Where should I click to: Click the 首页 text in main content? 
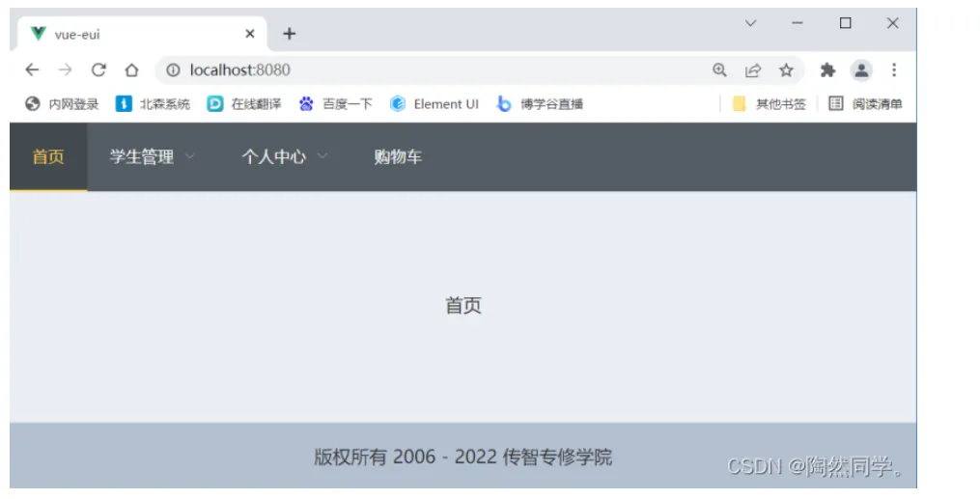point(463,305)
